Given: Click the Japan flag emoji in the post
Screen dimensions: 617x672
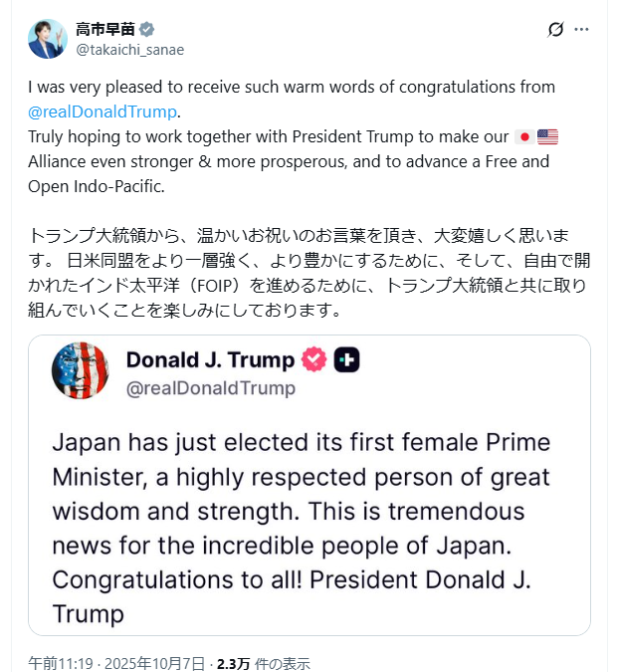Looking at the screenshot, I should point(524,136).
